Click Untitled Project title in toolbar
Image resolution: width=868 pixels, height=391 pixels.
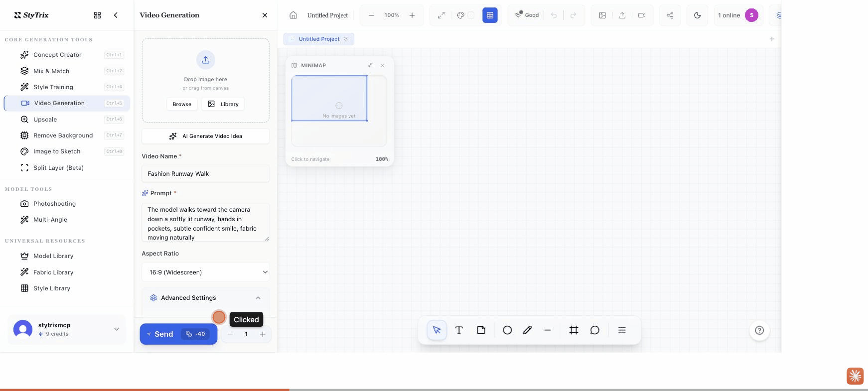tap(327, 15)
